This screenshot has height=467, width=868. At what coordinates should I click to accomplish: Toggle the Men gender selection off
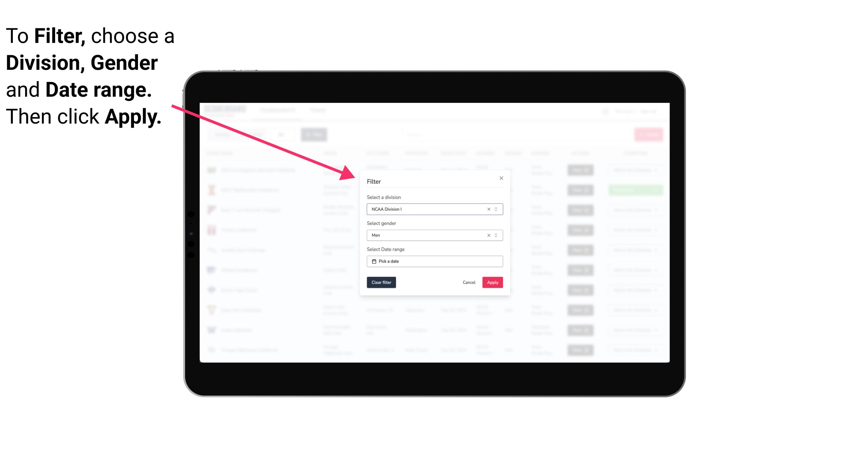tap(488, 235)
